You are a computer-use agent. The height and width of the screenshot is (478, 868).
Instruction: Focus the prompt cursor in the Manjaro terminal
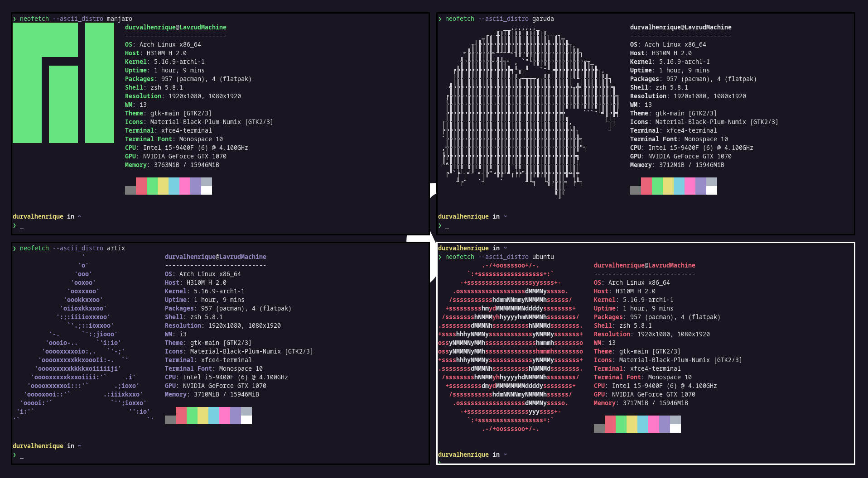(x=21, y=226)
